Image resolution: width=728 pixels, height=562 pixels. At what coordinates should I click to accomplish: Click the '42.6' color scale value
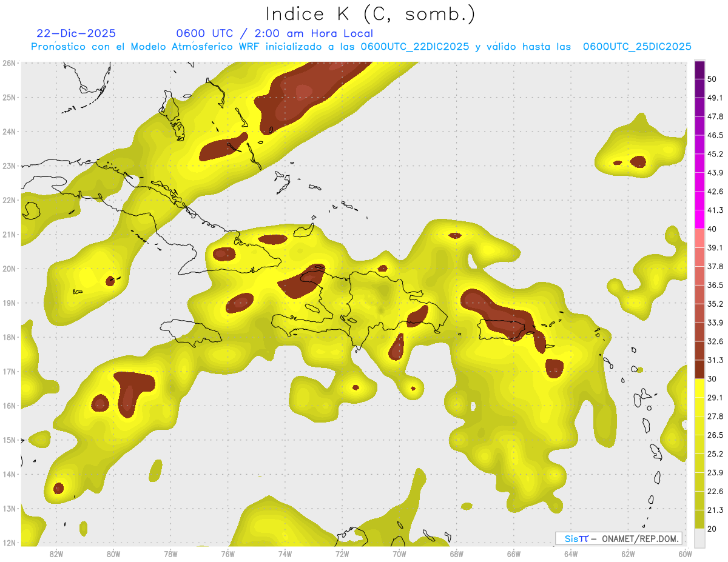point(715,192)
